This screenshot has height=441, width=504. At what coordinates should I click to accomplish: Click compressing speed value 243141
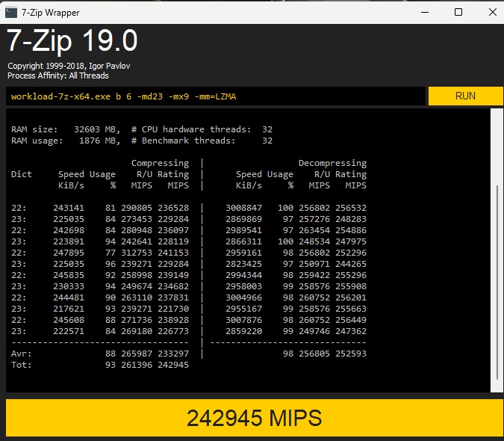(69, 208)
